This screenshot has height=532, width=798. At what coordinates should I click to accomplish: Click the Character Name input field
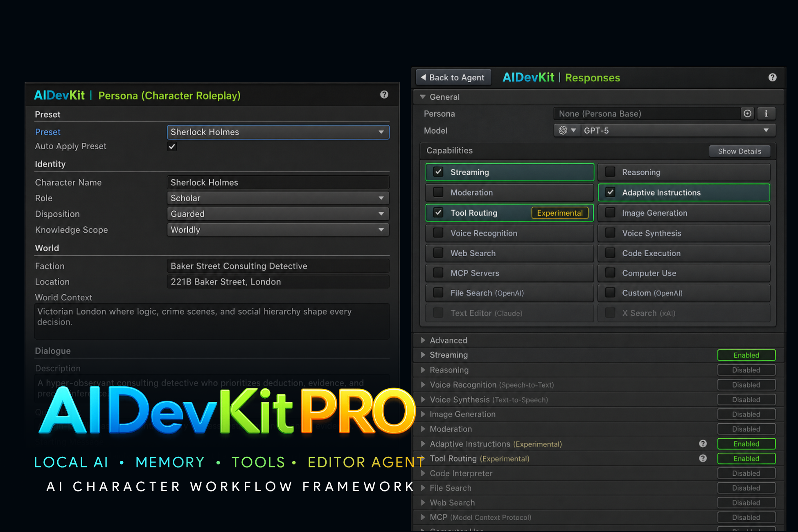click(278, 183)
